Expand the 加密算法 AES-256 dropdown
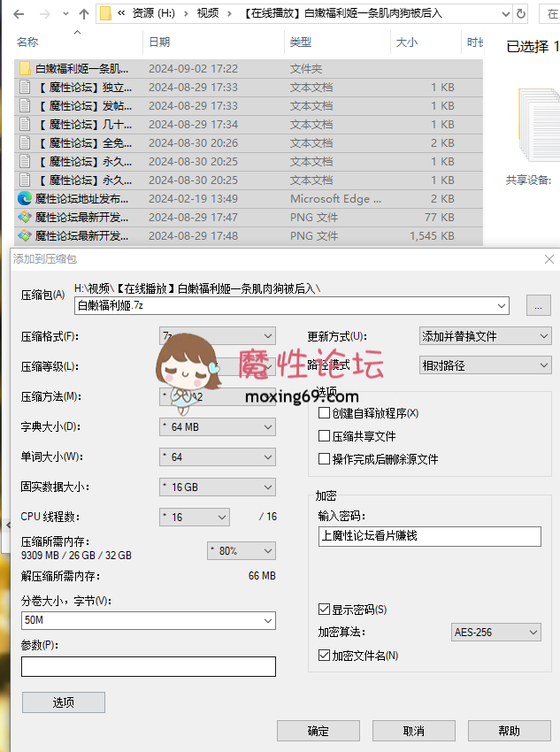The width and height of the screenshot is (560, 752). pyautogui.click(x=495, y=633)
